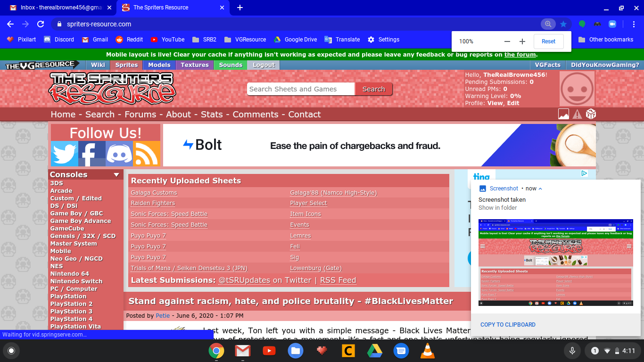Open the Messages app on the shelf
The image size is (644, 362).
[x=401, y=351]
